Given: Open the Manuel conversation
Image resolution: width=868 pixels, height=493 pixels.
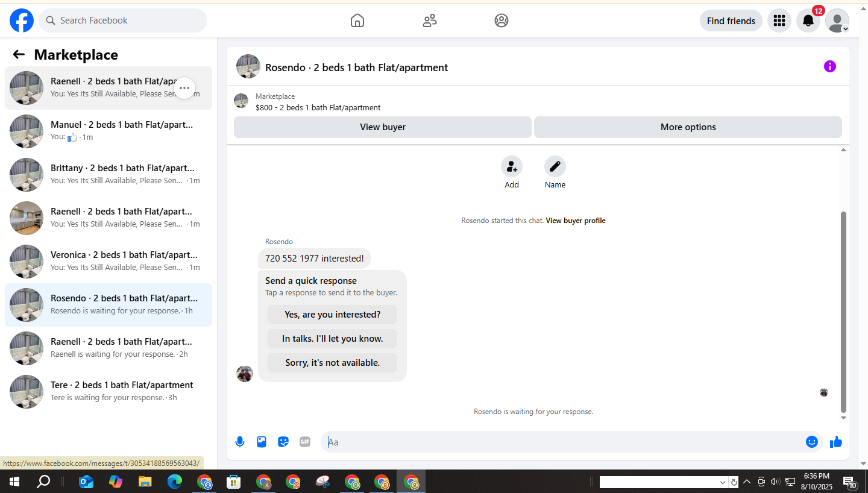Looking at the screenshot, I should [x=108, y=131].
